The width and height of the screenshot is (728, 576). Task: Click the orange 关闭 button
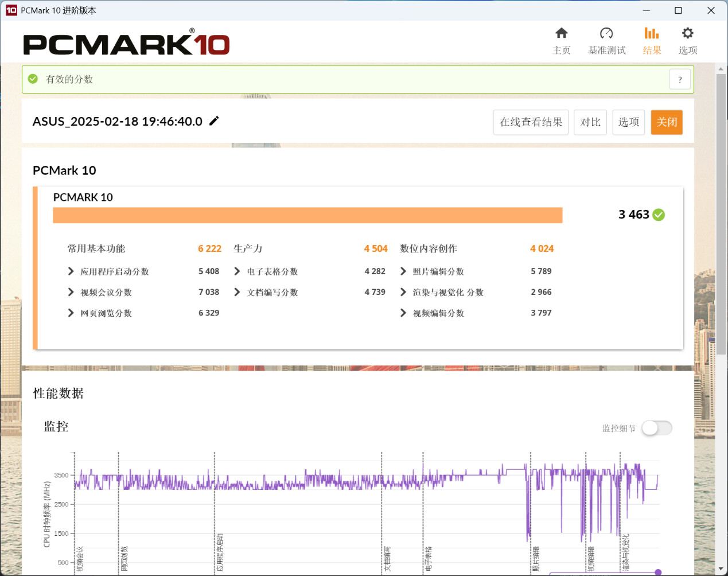(667, 122)
